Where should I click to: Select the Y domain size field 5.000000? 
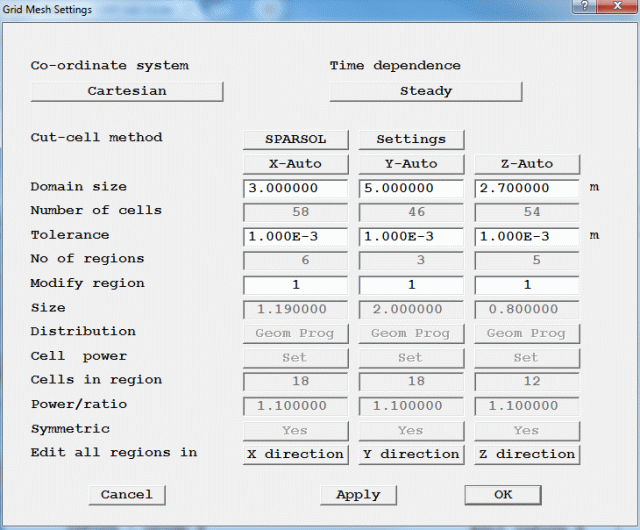(410, 188)
